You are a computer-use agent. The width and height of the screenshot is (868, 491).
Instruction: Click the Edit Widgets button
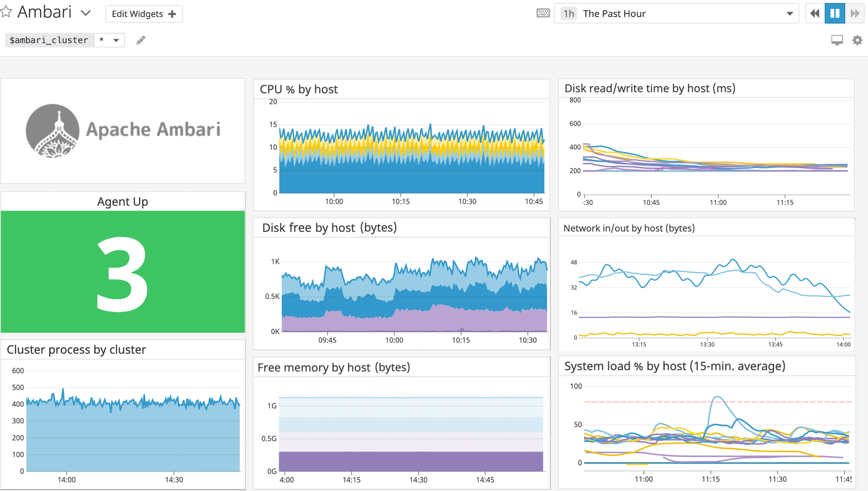[x=138, y=14]
